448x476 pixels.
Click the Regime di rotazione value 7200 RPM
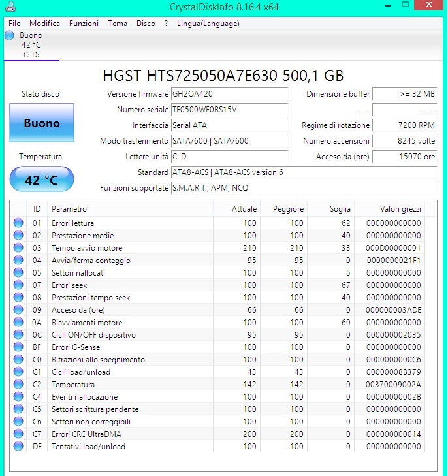(x=405, y=125)
